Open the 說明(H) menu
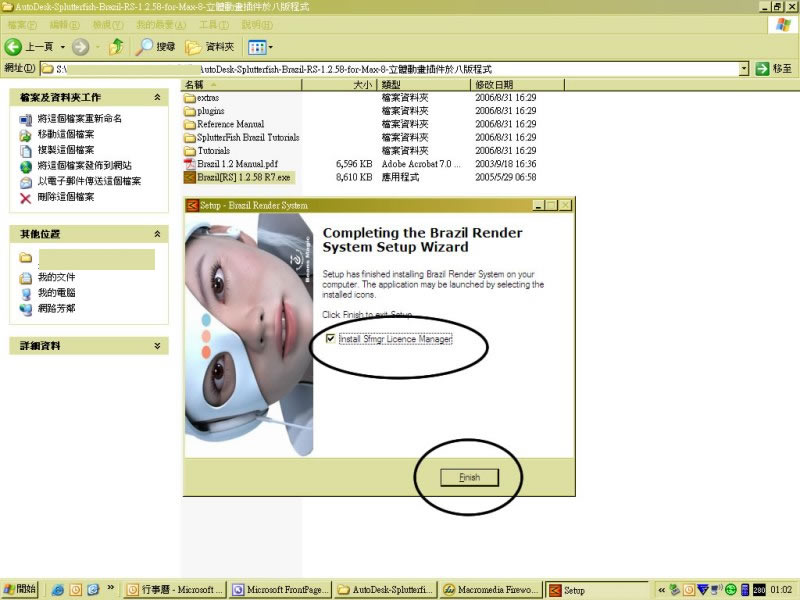The height and width of the screenshot is (600, 800). (257, 24)
